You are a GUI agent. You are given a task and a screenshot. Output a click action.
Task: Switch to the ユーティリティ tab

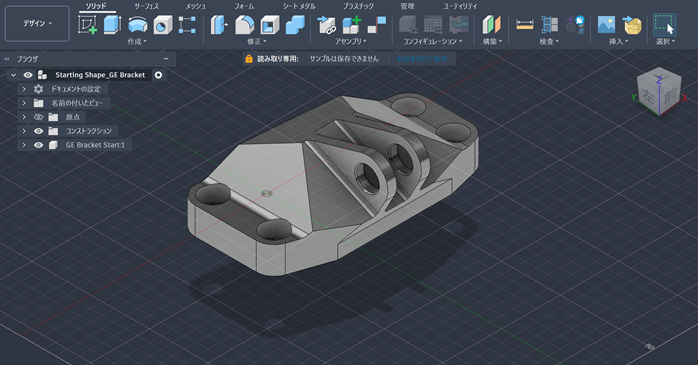[x=460, y=6]
